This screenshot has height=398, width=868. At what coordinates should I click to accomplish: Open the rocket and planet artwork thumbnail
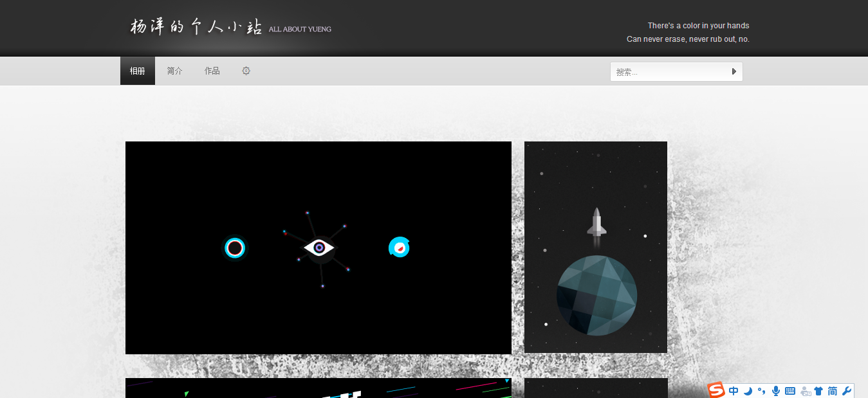tap(596, 247)
